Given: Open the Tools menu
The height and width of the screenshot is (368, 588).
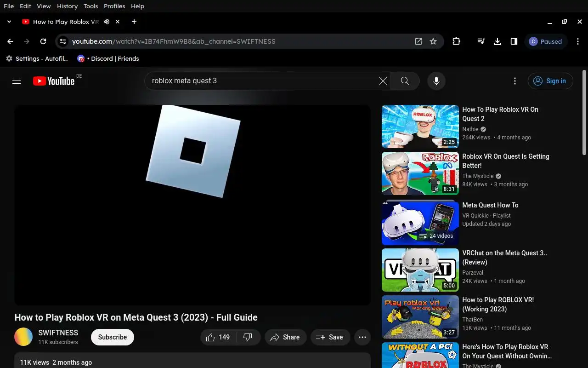Looking at the screenshot, I should [x=91, y=6].
